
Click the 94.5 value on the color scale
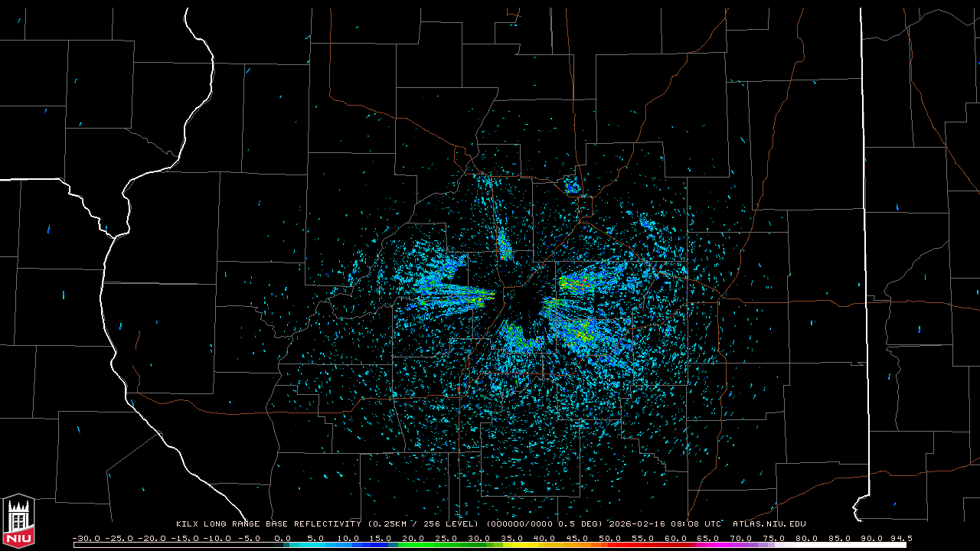point(900,538)
